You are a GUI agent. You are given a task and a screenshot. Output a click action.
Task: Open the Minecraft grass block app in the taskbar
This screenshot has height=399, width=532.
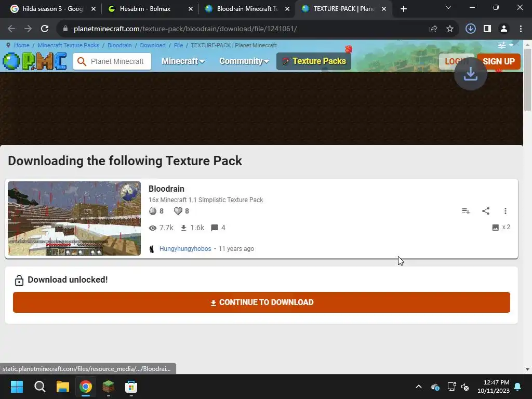(x=109, y=387)
